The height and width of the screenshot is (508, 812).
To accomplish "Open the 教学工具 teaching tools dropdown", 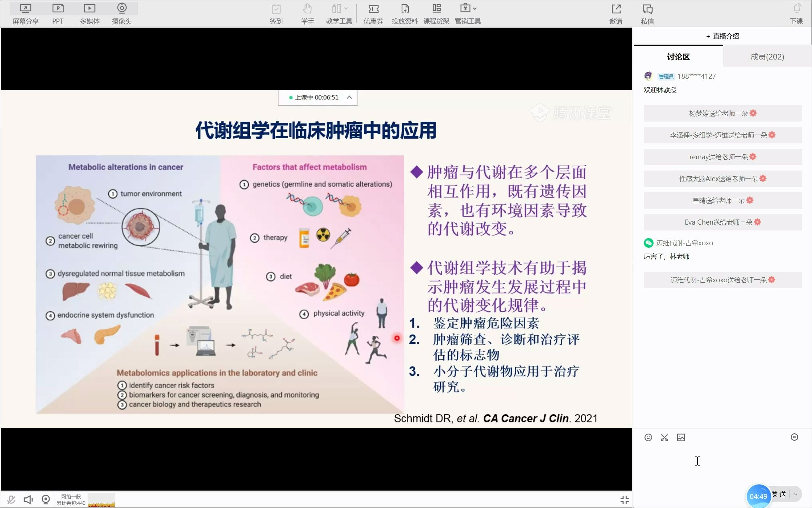I will click(x=339, y=14).
